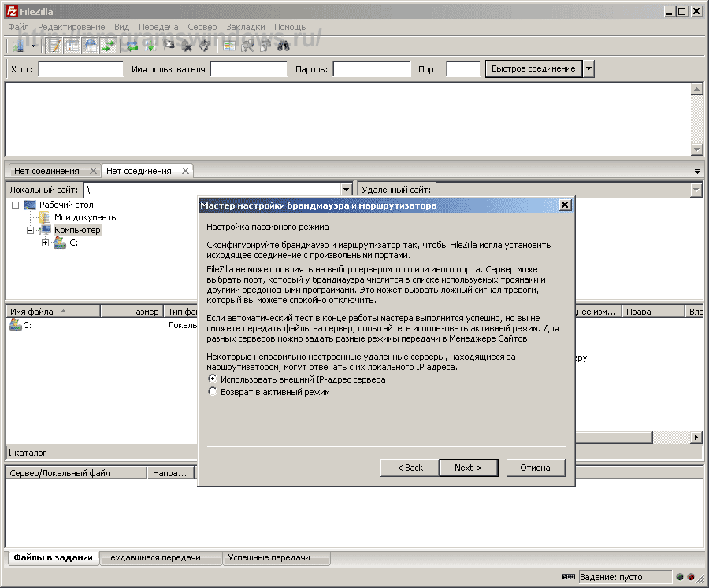This screenshot has height=588, width=709.
Task: Open the Site Manager dropdown arrow
Action: pos(33,46)
